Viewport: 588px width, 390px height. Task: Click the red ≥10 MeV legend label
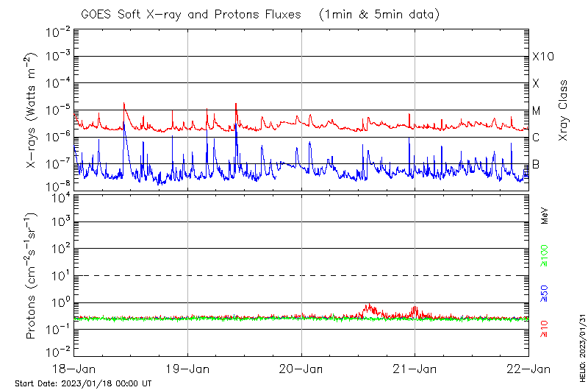(545, 329)
